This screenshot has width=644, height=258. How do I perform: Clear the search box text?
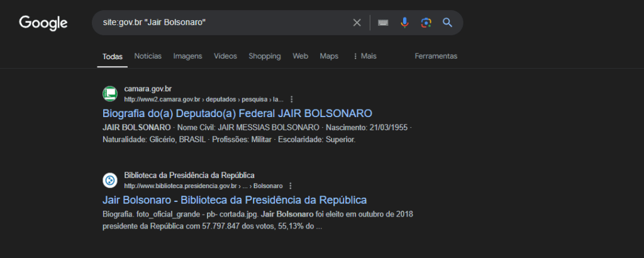pyautogui.click(x=357, y=23)
